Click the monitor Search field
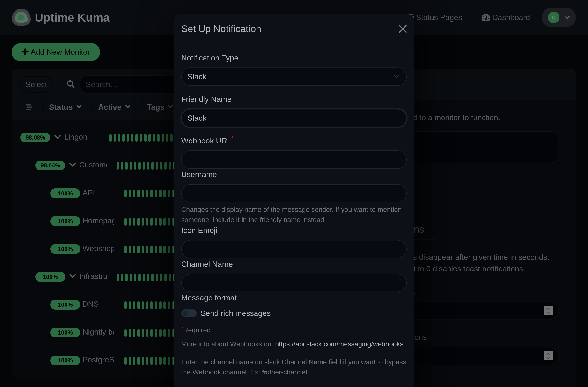588x387 pixels. [x=127, y=84]
